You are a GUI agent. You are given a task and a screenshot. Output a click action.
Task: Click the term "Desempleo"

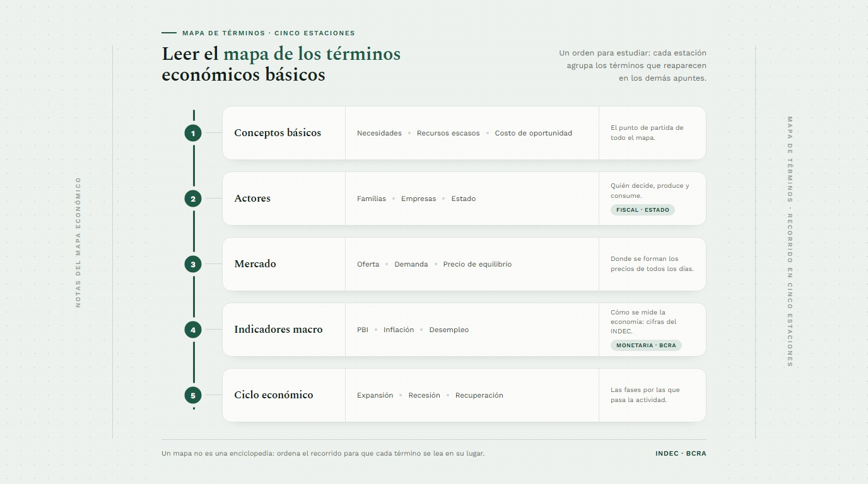pos(449,330)
